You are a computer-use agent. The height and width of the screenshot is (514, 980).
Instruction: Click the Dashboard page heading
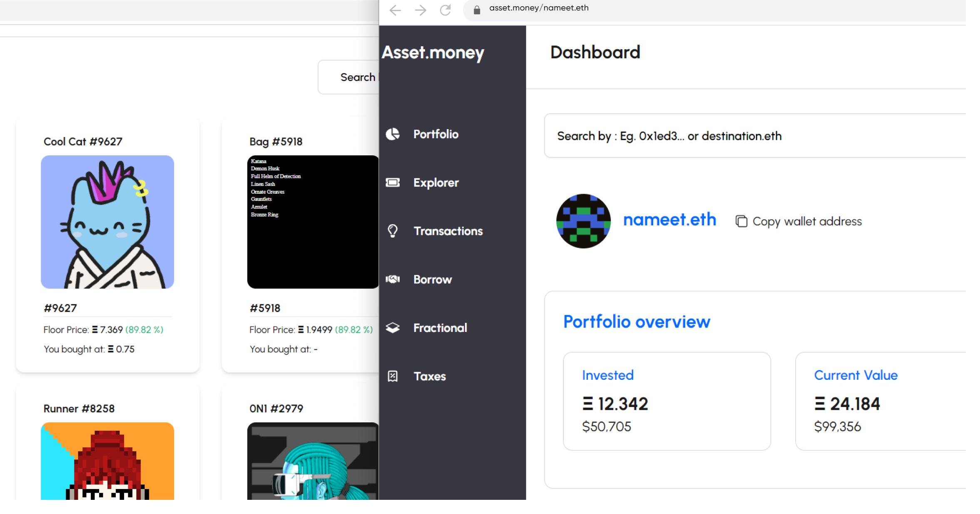click(595, 52)
